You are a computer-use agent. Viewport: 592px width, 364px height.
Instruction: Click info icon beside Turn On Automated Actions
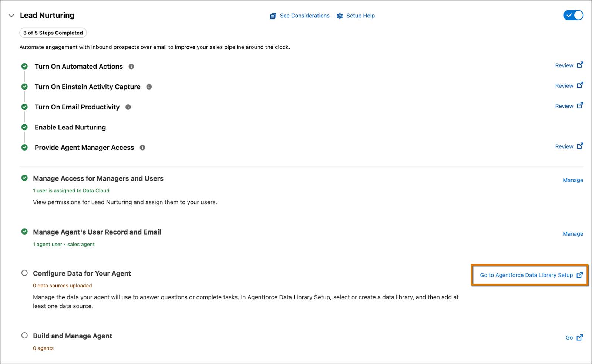[131, 67]
